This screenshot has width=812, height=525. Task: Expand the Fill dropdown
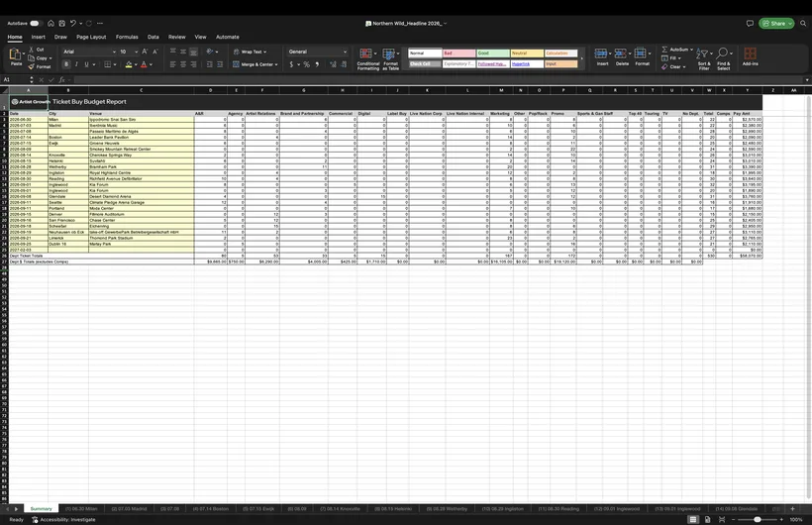(x=679, y=58)
